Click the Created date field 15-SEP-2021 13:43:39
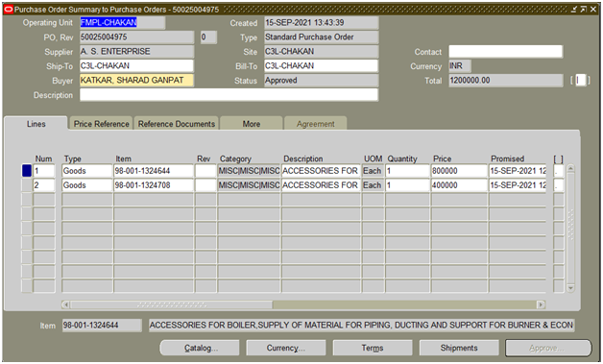Image resolution: width=603 pixels, height=364 pixels. click(321, 23)
